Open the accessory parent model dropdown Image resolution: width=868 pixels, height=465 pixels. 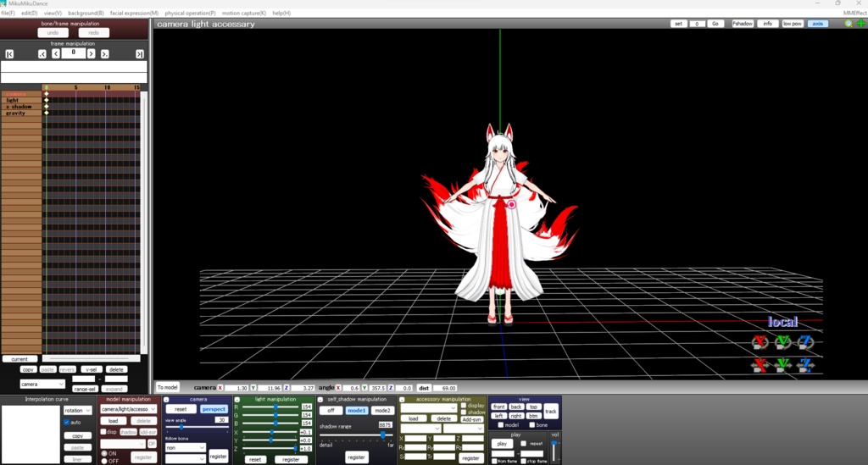420,429
